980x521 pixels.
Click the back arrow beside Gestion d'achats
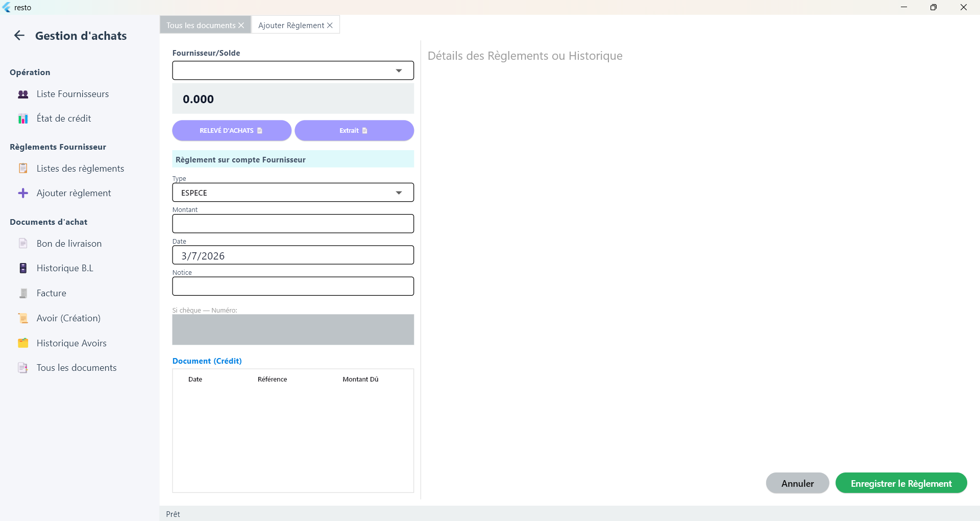[19, 35]
